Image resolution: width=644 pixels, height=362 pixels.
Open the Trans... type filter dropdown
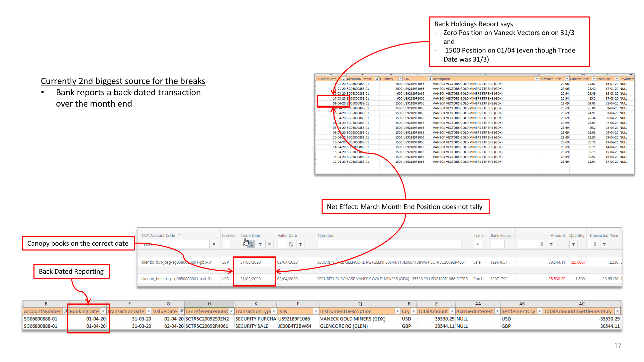478,244
